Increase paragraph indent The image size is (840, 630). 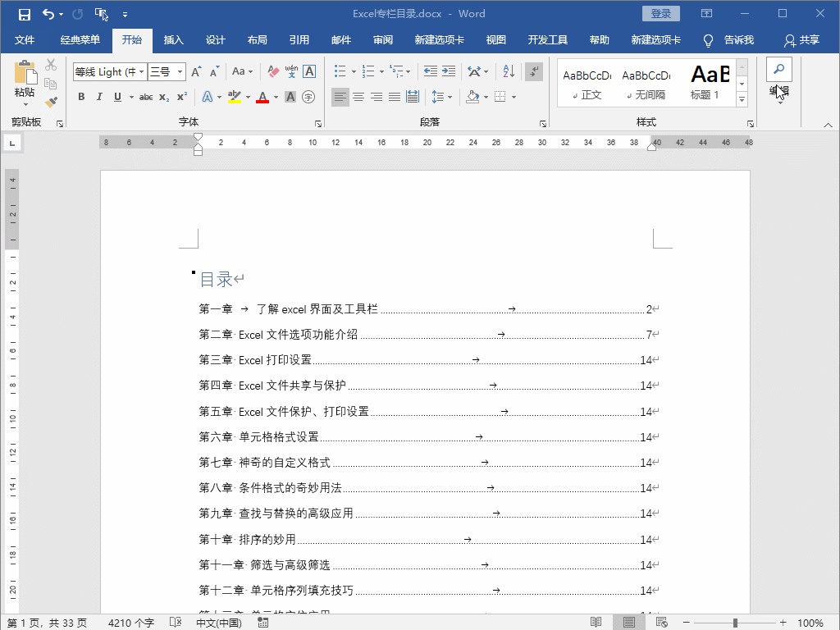(449, 71)
